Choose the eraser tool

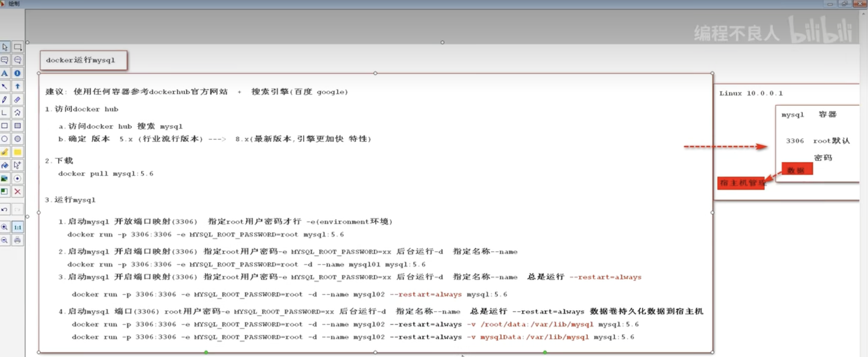[x=18, y=100]
